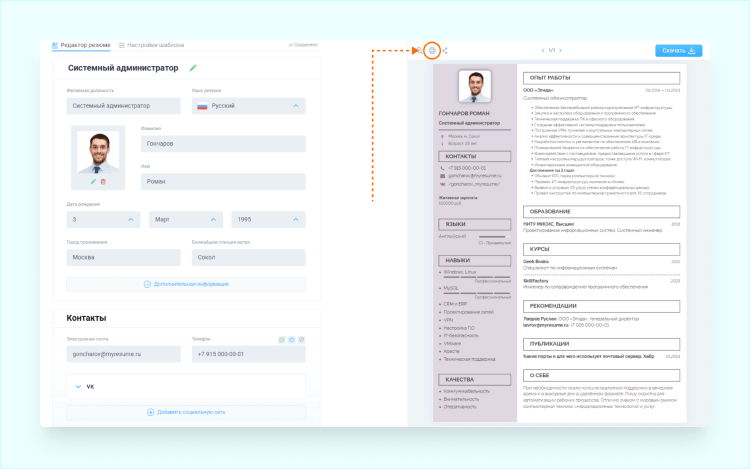Click КАЧЕСТВА heading in preview sidebar
The width and height of the screenshot is (750, 469).
(x=474, y=380)
